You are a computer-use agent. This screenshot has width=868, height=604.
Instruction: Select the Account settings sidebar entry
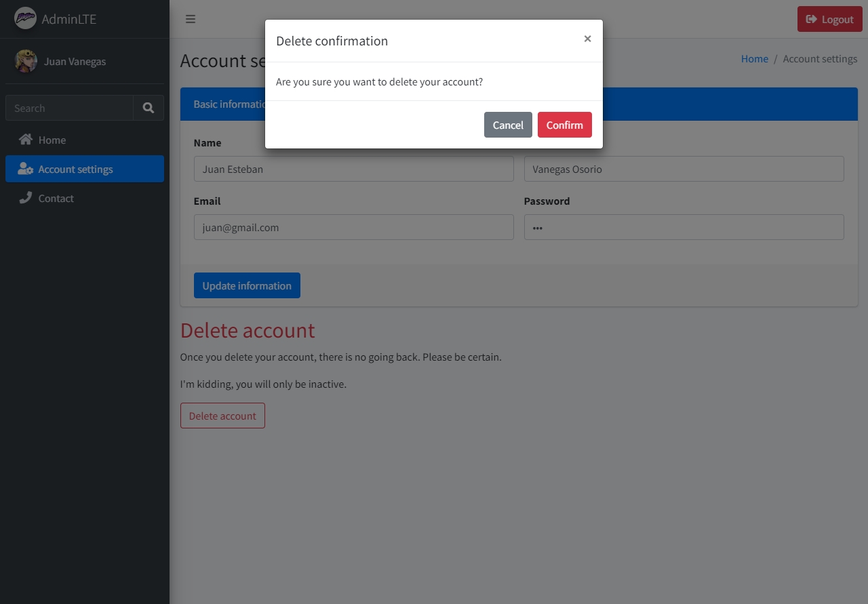(x=75, y=169)
